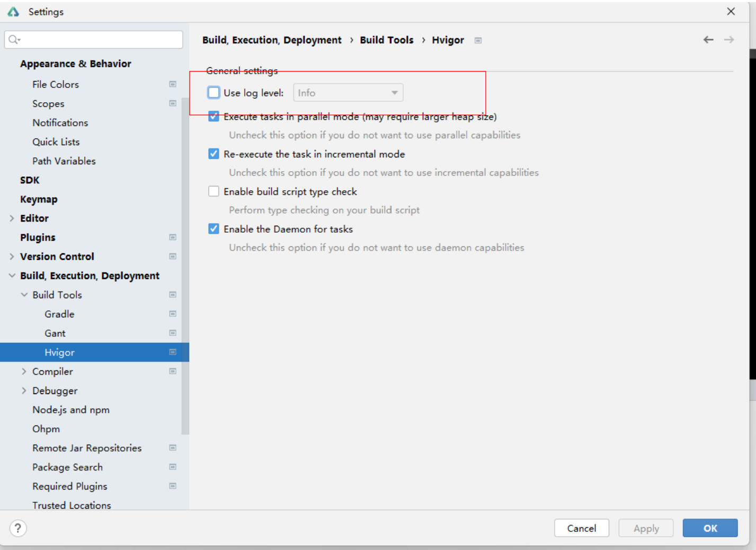Click the project icon on Required Plugins row
The height and width of the screenshot is (550, 756).
[x=173, y=486]
